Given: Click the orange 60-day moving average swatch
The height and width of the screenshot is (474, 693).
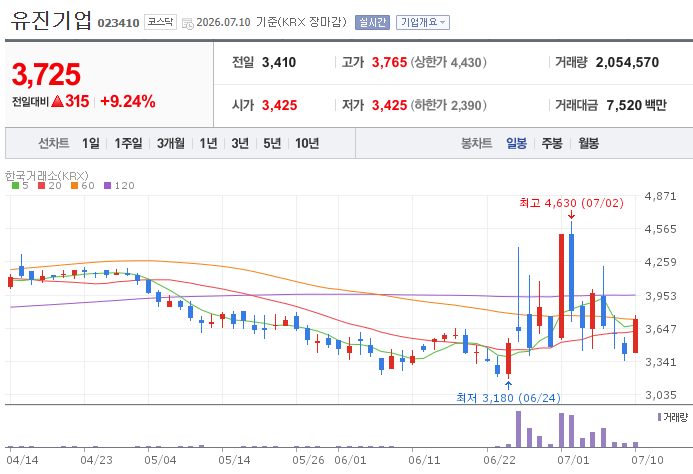Looking at the screenshot, I should point(74,186).
